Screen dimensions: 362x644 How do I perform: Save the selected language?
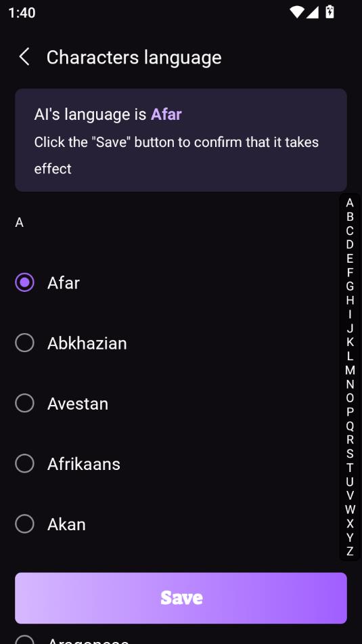[x=181, y=598]
